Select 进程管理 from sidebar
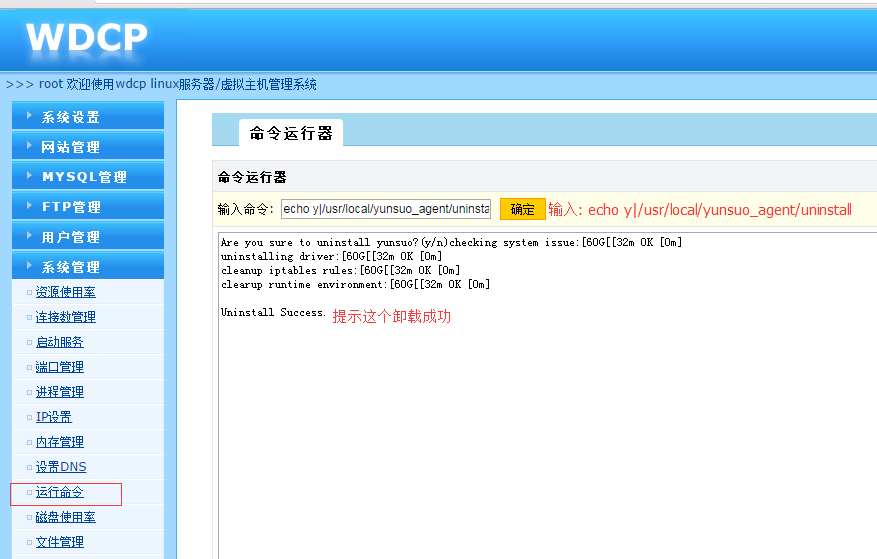This screenshot has height=559, width=877. coord(59,392)
